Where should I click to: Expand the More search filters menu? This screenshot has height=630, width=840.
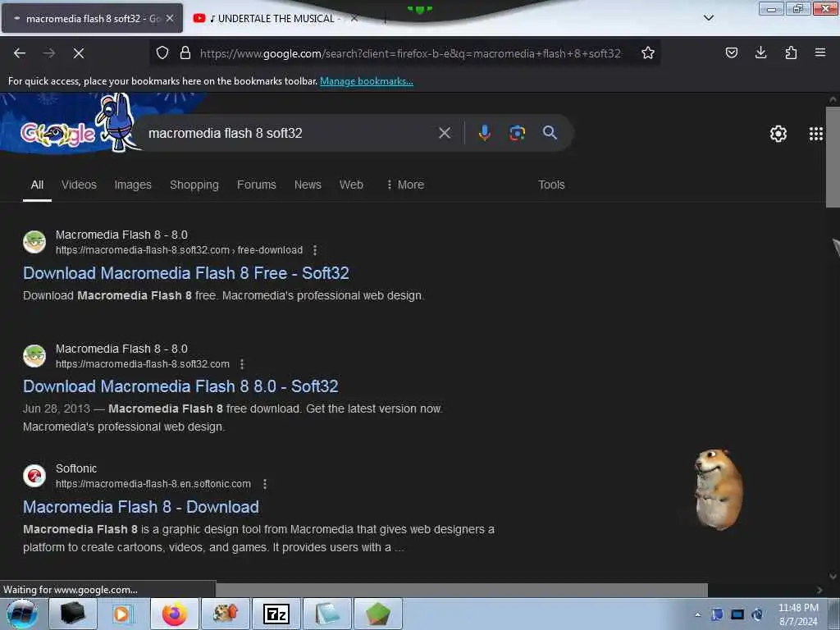point(405,185)
